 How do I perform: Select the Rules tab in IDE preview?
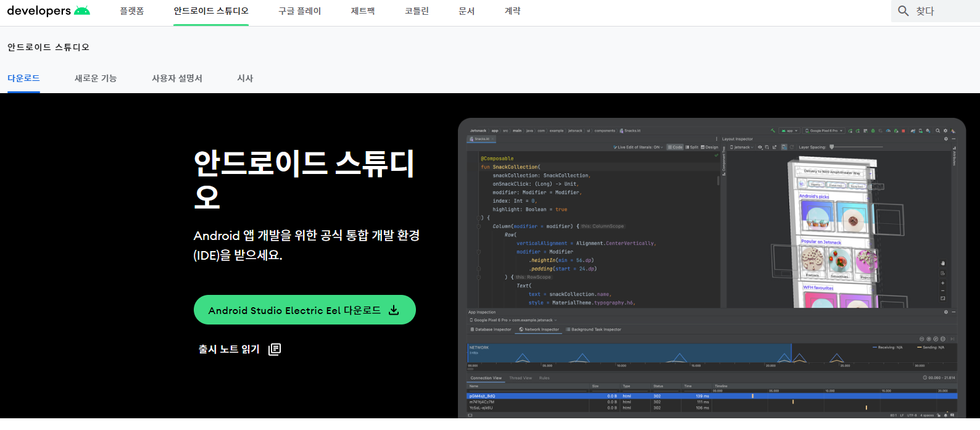click(x=544, y=378)
